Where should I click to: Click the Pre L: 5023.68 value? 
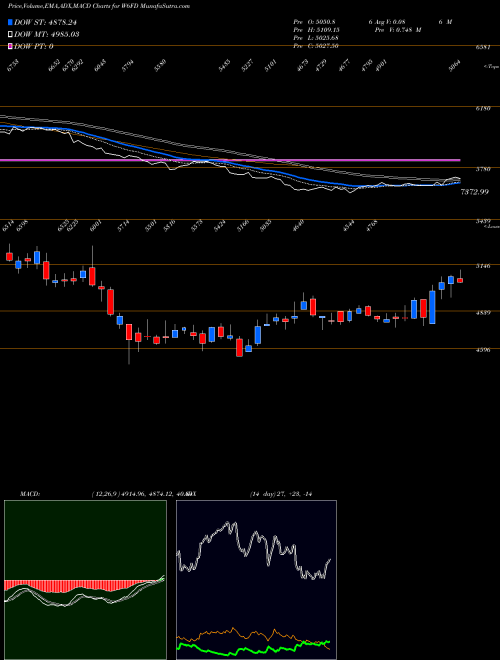tap(316, 38)
